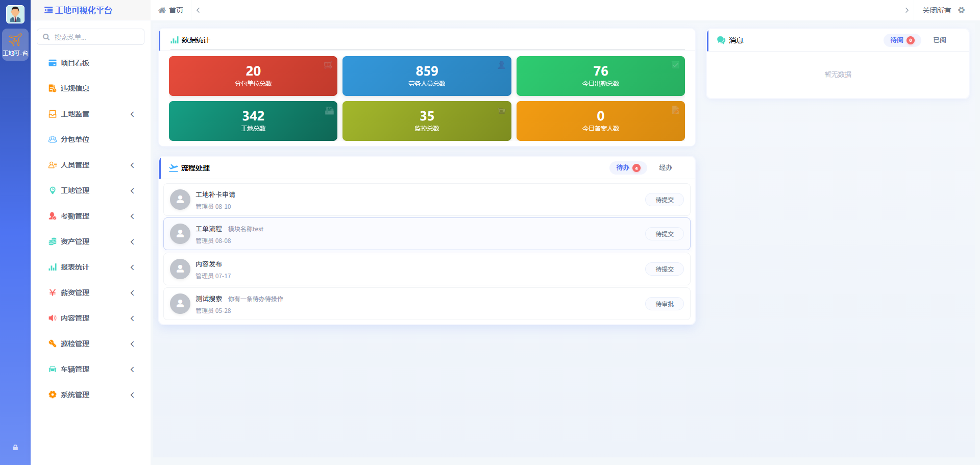The image size is (980, 465).
Task: Click the 车辆管理 car icon
Action: pyautogui.click(x=53, y=369)
